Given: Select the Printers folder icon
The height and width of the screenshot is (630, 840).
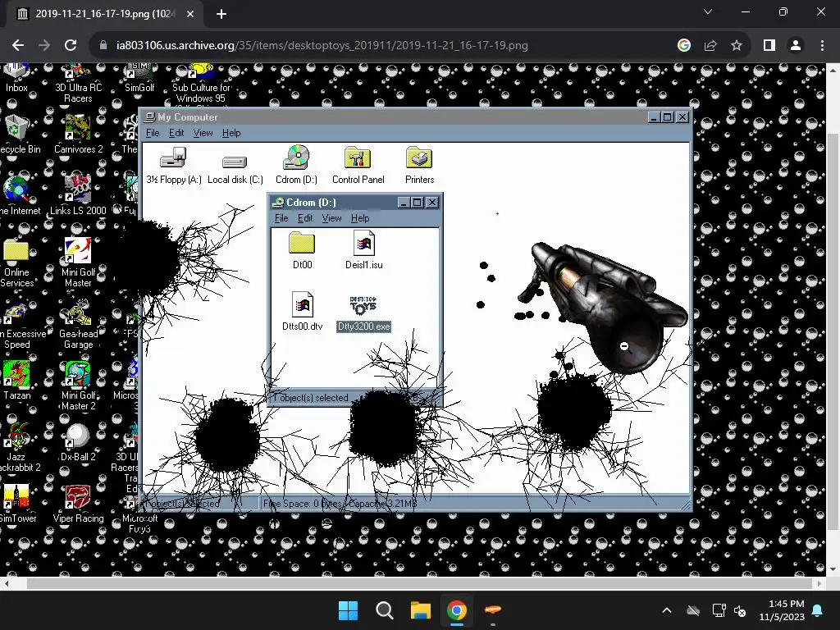Looking at the screenshot, I should click(x=419, y=165).
